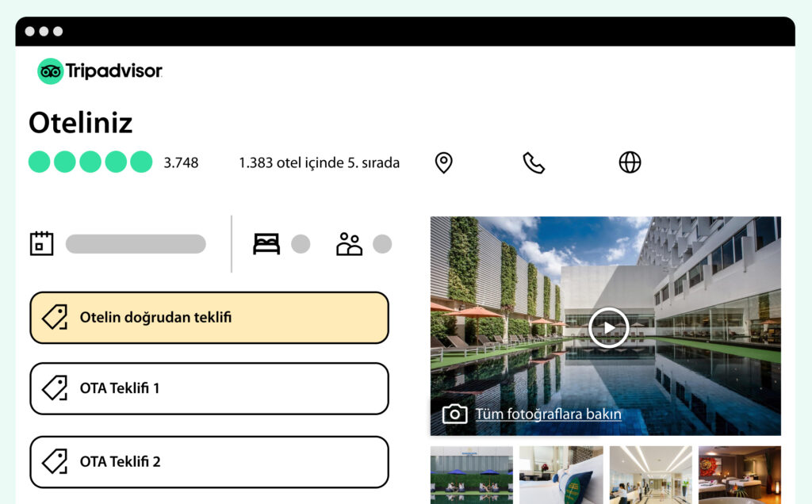Open the hotel website globe icon
This screenshot has width=812, height=504.
(630, 162)
